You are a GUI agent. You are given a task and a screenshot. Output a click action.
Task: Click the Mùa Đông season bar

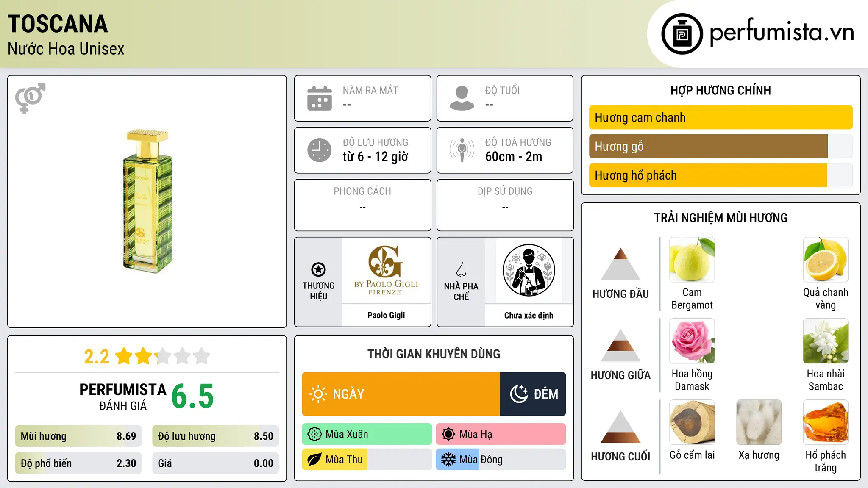501,460
